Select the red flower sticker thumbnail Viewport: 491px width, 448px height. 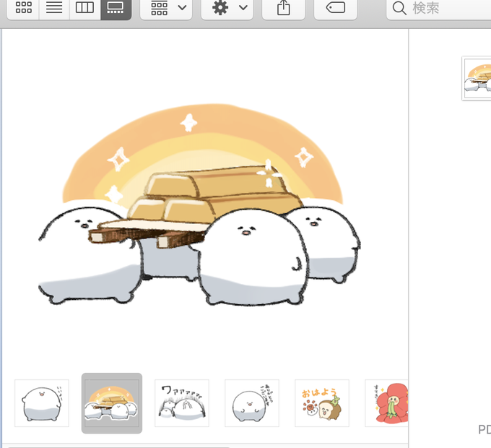click(387, 403)
